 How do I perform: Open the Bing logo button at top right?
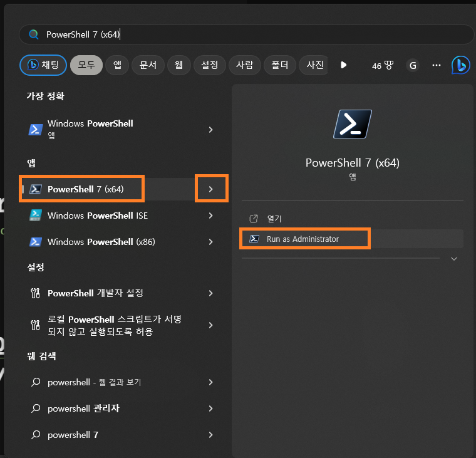point(460,65)
